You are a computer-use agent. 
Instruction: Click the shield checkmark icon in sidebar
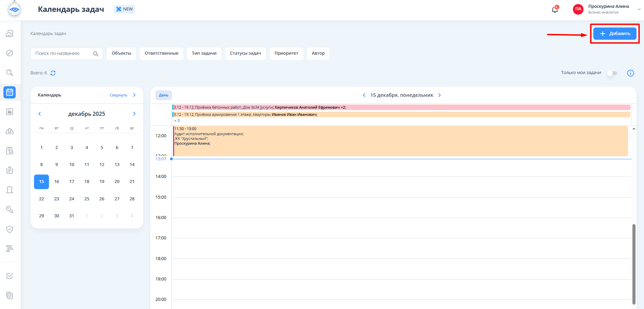pos(10,229)
